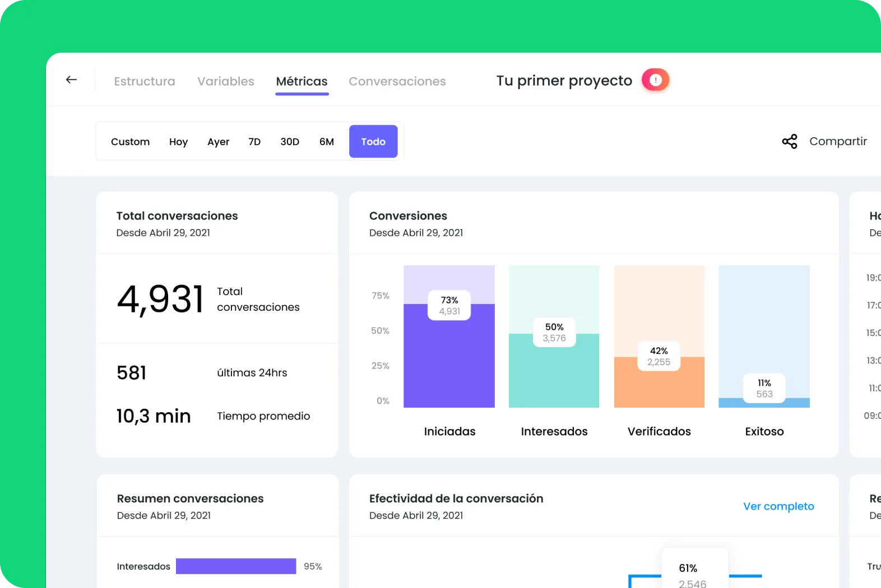Click the Interesados teal bar
This screenshot has height=588, width=881.
(x=554, y=371)
